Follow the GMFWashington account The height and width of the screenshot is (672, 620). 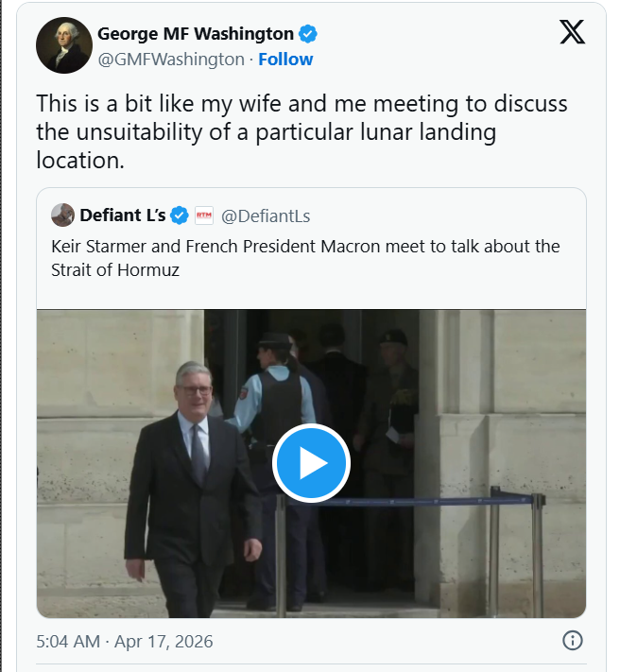click(285, 59)
